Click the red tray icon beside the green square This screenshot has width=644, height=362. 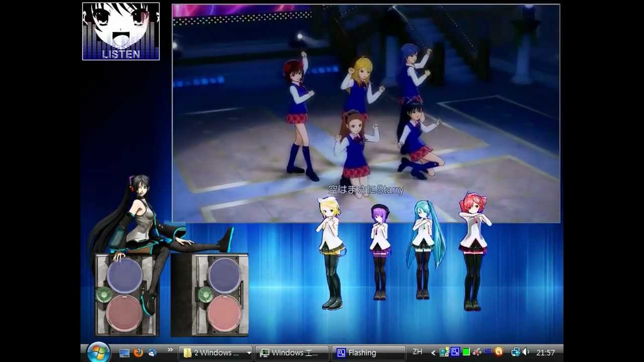click(476, 352)
